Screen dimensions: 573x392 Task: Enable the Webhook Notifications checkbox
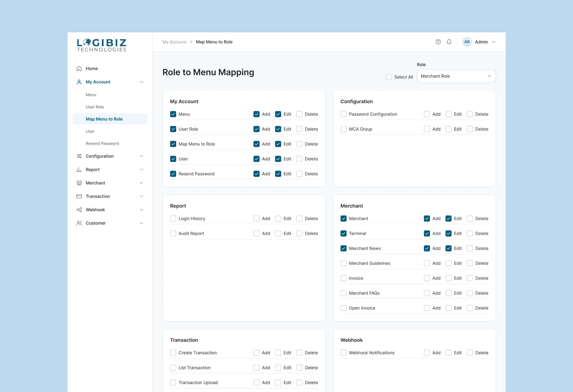coord(343,353)
